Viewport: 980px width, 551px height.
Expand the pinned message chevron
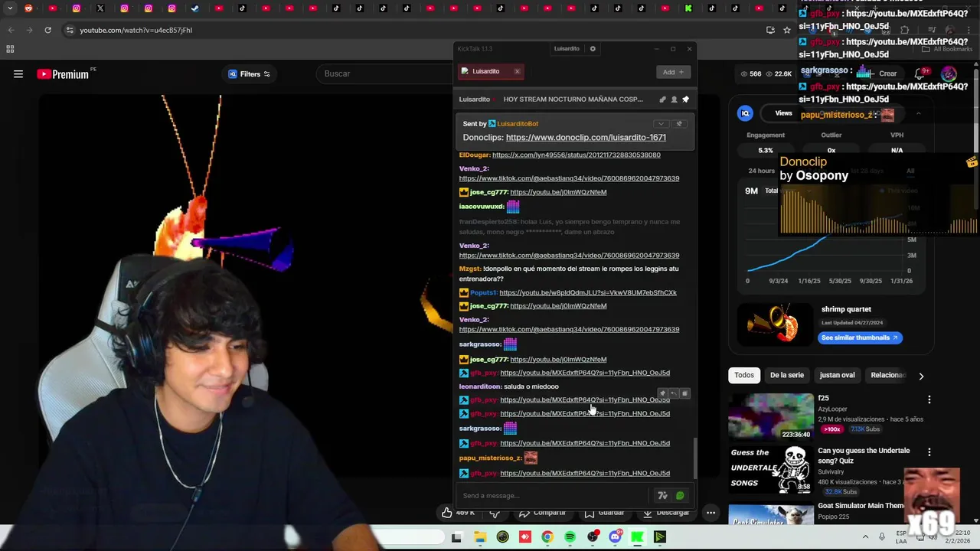[x=661, y=123]
